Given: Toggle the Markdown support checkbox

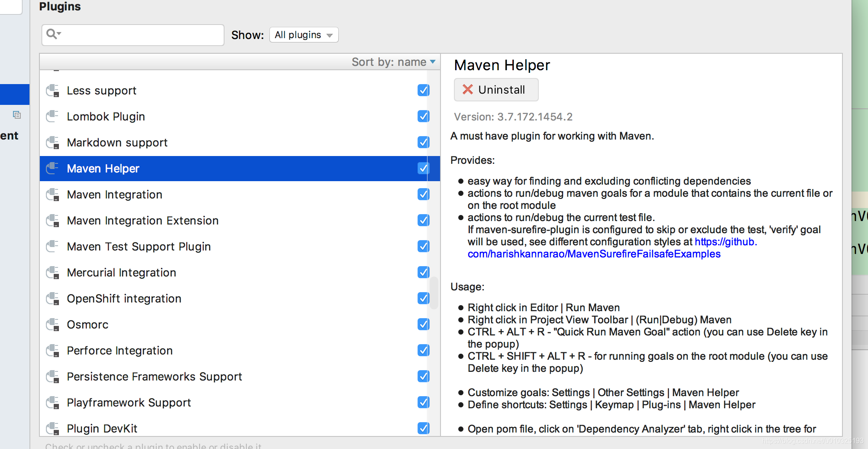Looking at the screenshot, I should pos(423,142).
